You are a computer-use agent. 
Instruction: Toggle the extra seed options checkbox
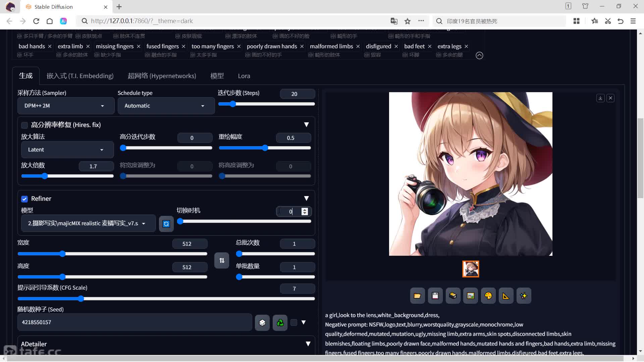click(294, 322)
